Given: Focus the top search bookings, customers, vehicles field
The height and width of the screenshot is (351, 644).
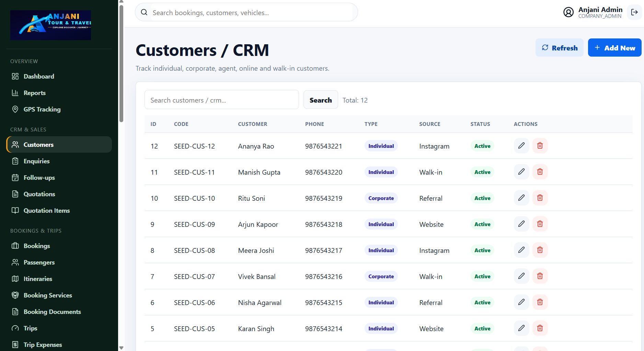Looking at the screenshot, I should pyautogui.click(x=246, y=12).
